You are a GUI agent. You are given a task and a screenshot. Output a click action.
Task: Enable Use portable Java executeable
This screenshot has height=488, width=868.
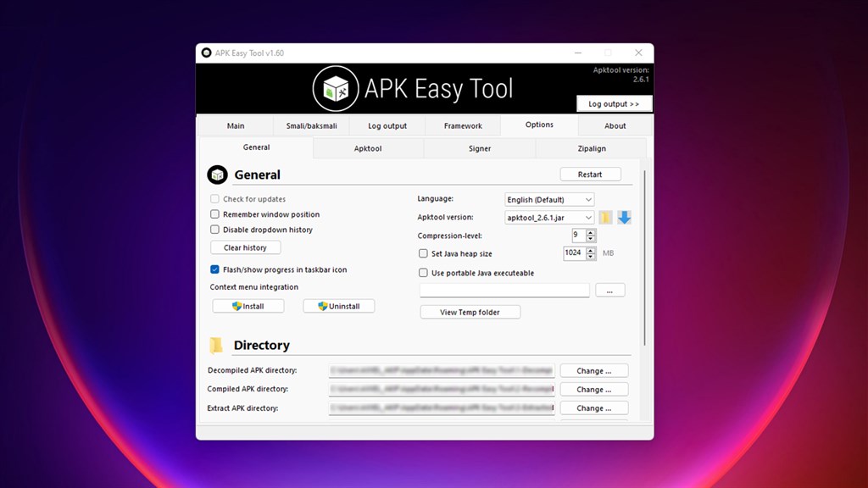[x=423, y=273]
